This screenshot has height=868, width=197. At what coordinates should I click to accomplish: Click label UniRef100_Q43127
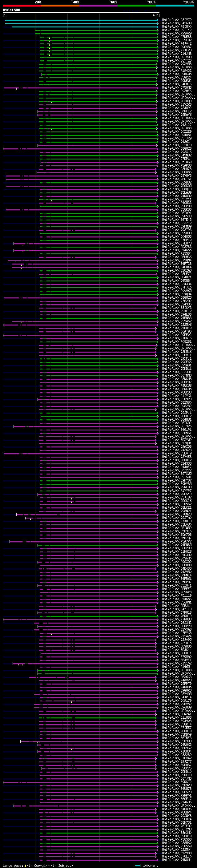click(177, 125)
